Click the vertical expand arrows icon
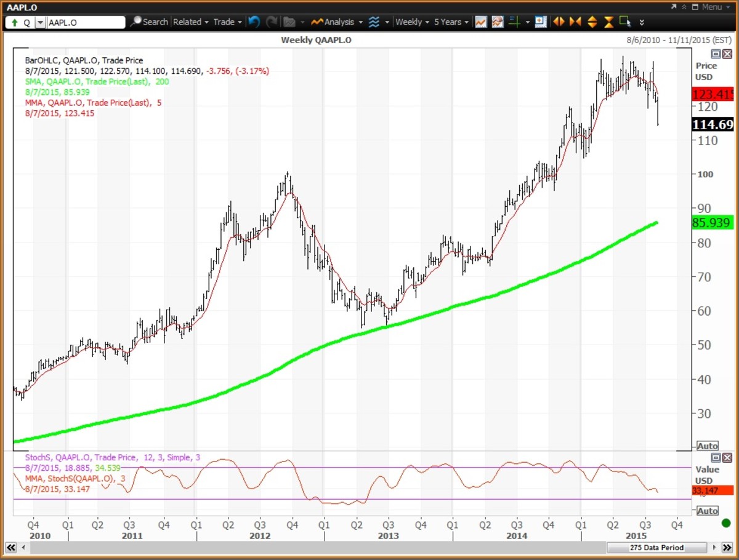 point(592,22)
